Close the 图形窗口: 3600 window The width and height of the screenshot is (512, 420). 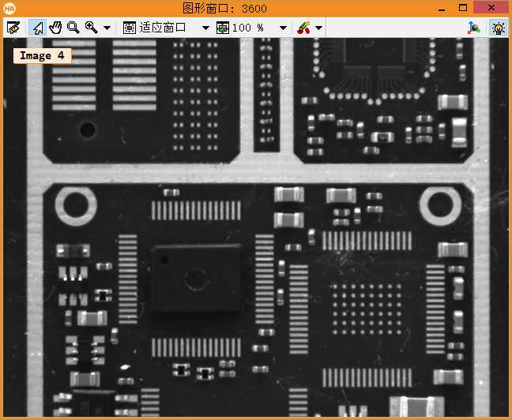point(491,7)
